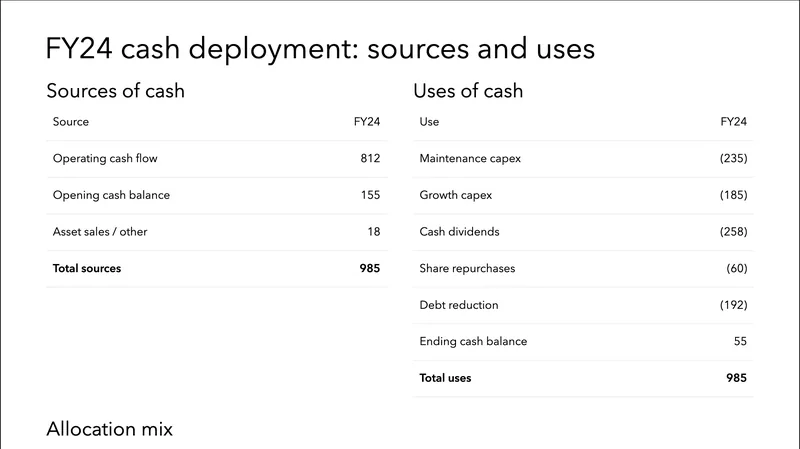Click the slide title about FY24 cash deployment
800x449 pixels.
(x=320, y=48)
